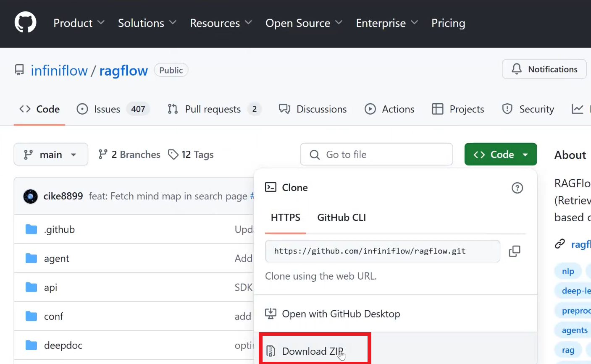
Task: Open the main branch selector dropdown
Action: (x=51, y=155)
